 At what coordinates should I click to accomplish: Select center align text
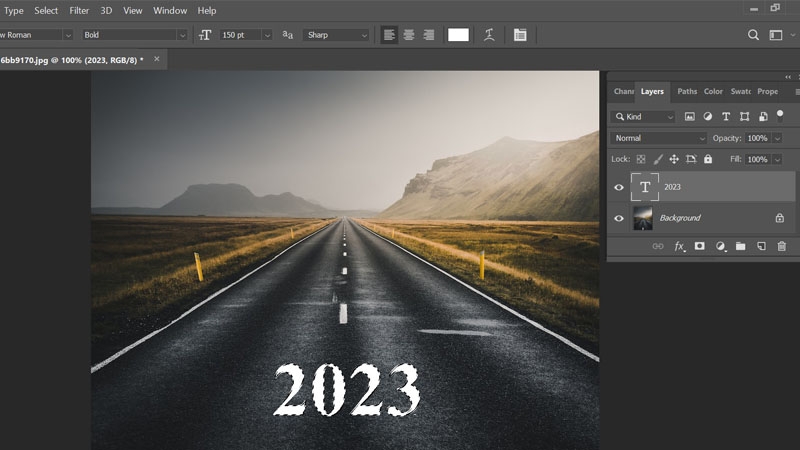409,35
